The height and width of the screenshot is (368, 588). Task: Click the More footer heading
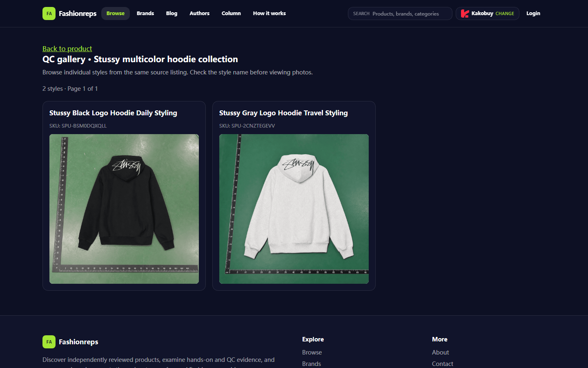(440, 339)
